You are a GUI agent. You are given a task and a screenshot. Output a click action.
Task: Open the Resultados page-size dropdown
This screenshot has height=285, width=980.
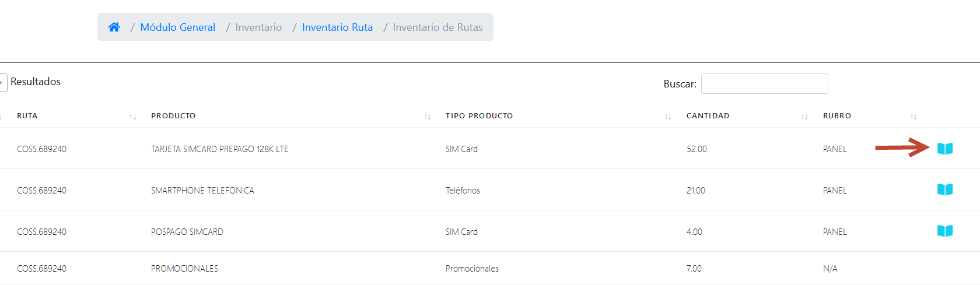pyautogui.click(x=3, y=82)
